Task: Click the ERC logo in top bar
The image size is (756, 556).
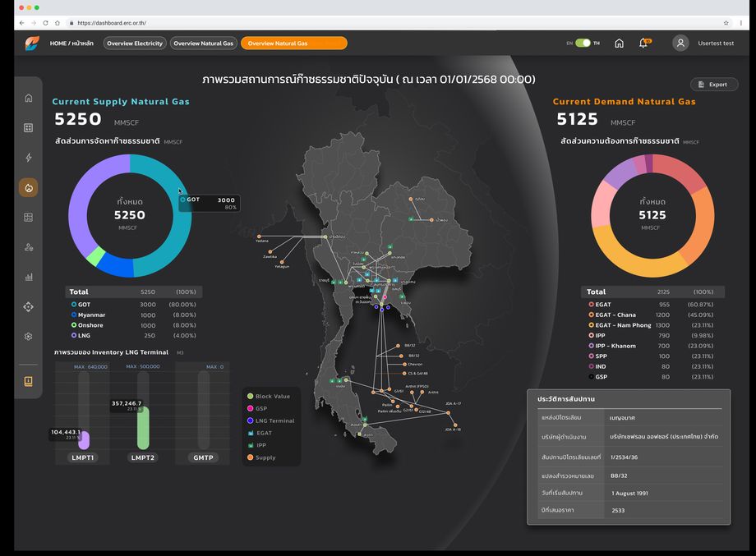Action: [x=32, y=44]
